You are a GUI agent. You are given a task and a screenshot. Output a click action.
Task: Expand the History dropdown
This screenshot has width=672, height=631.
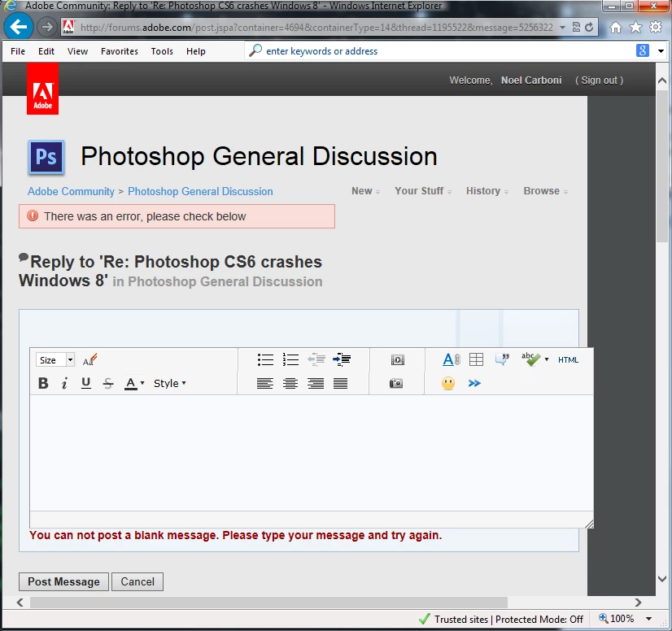487,191
